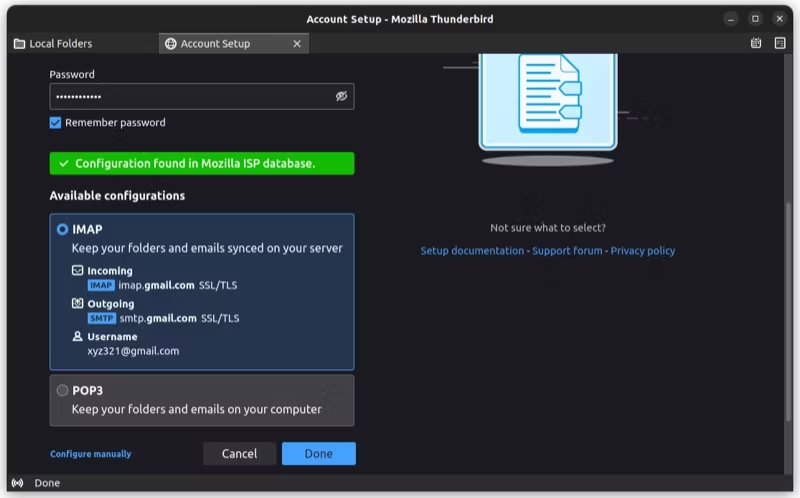Click the Local Folders folder icon

pos(19,44)
